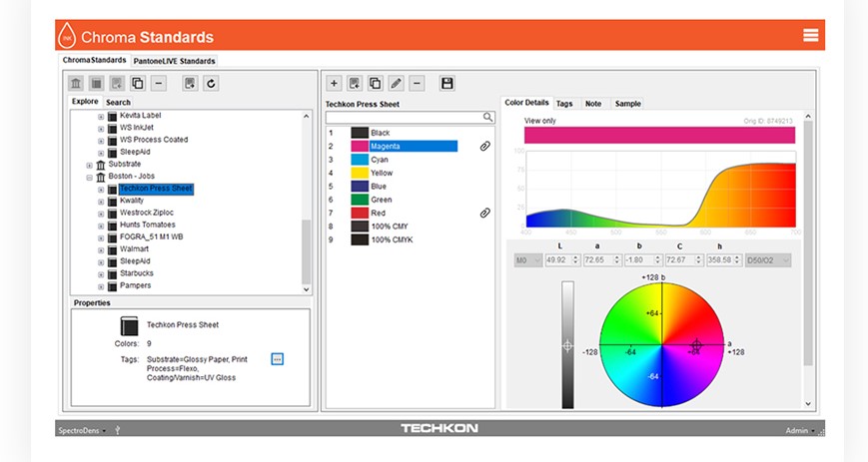Click the large book icon in Properties
This screenshot has width=868, height=462.
coord(129,326)
